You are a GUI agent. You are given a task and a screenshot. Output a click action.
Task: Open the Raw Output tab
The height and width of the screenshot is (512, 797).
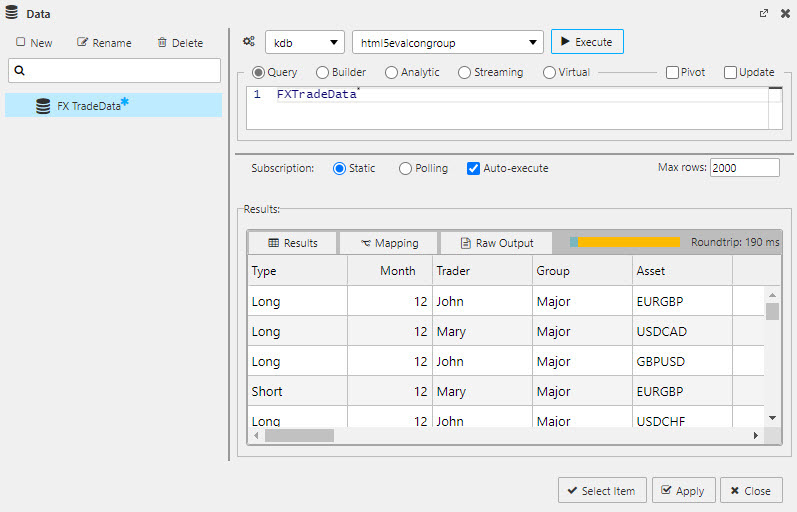point(497,243)
